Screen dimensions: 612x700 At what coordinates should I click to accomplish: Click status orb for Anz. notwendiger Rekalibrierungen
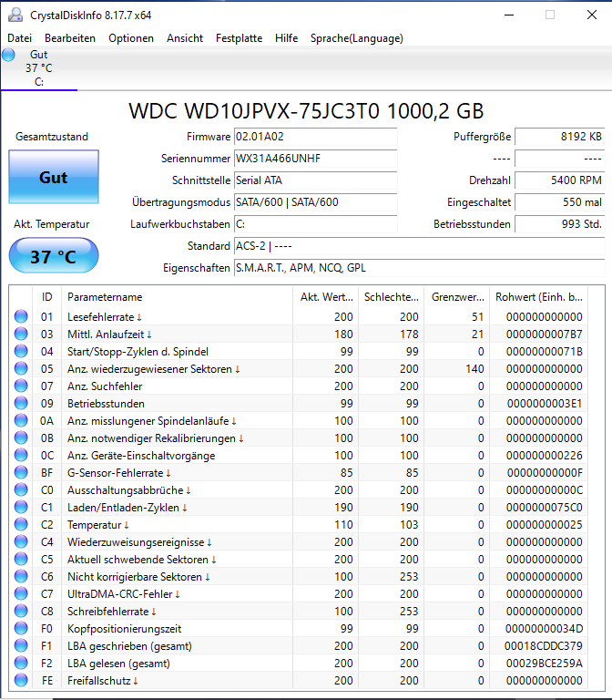21,437
